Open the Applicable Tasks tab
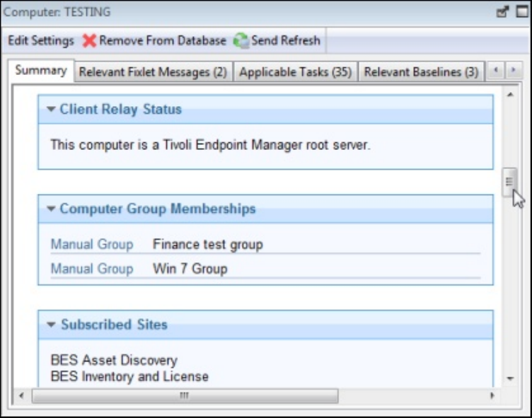The width and height of the screenshot is (532, 418). [295, 72]
